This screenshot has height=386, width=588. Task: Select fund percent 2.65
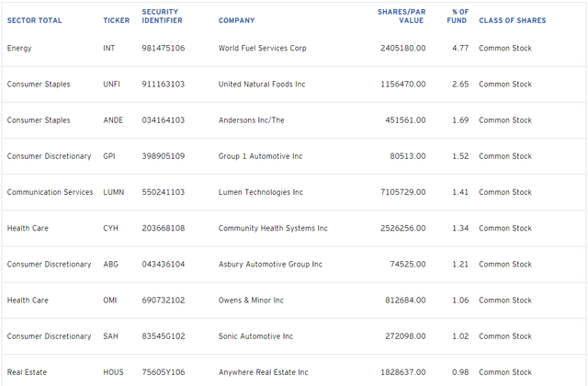coord(460,84)
